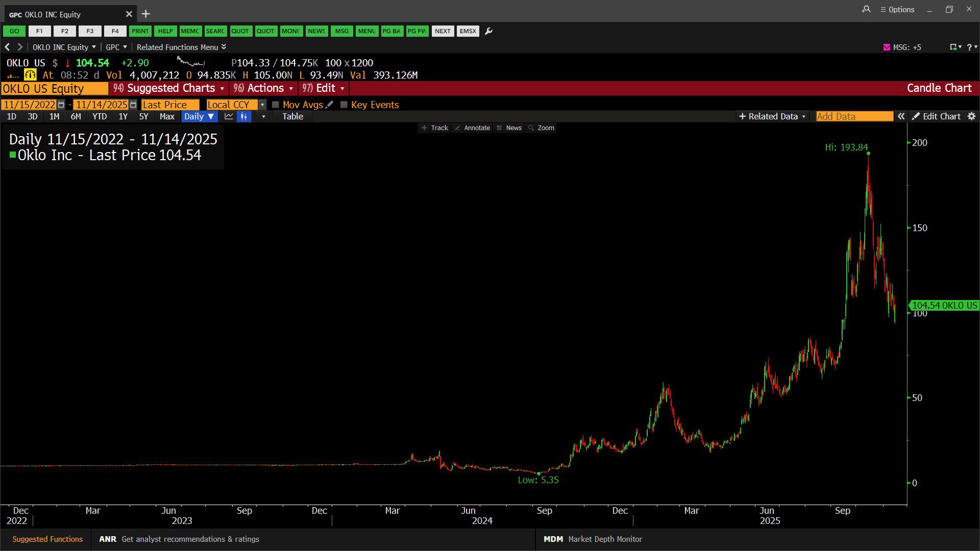Viewport: 980px width, 551px height.
Task: Click the Add Data input field
Action: tap(854, 116)
